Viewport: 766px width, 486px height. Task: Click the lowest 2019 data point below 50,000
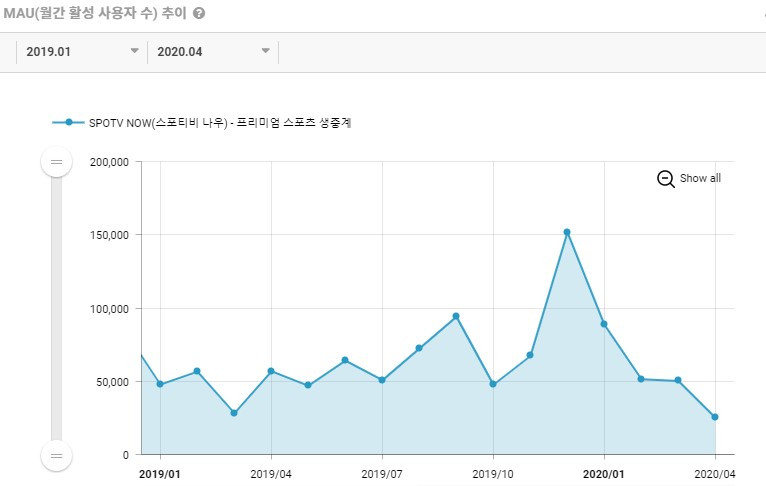(234, 413)
